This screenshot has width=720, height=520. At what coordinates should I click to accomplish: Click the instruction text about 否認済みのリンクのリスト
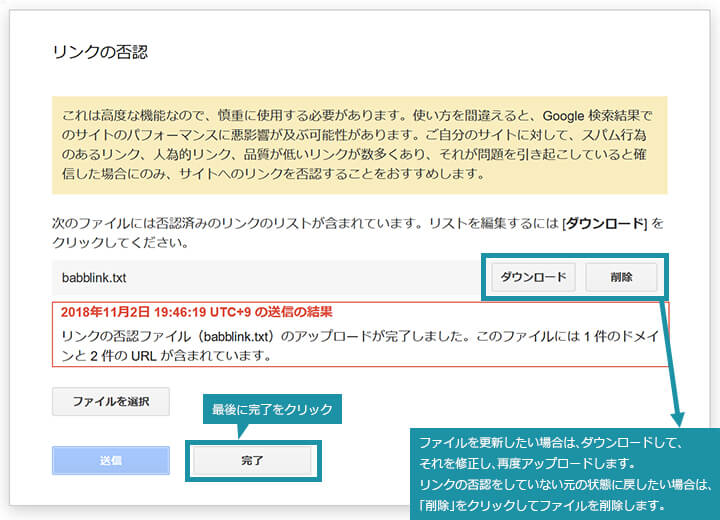pos(358,233)
